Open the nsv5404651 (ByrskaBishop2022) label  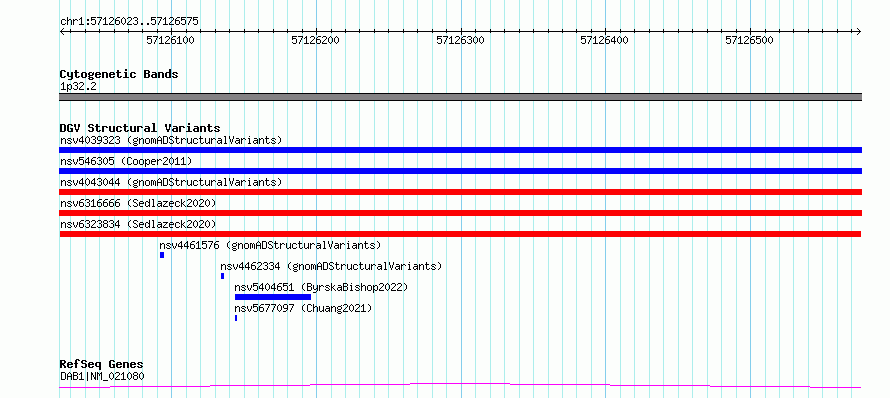coord(321,287)
